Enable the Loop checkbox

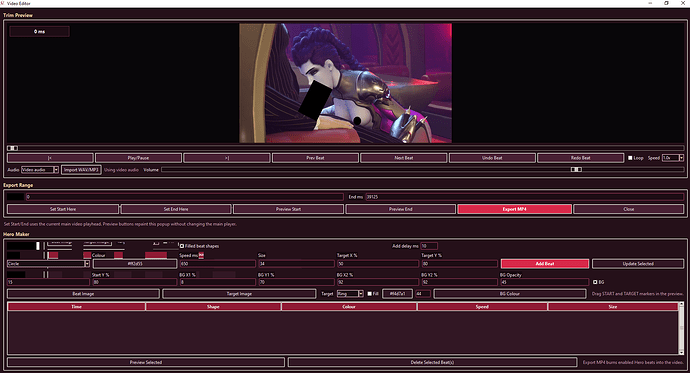[630, 158]
